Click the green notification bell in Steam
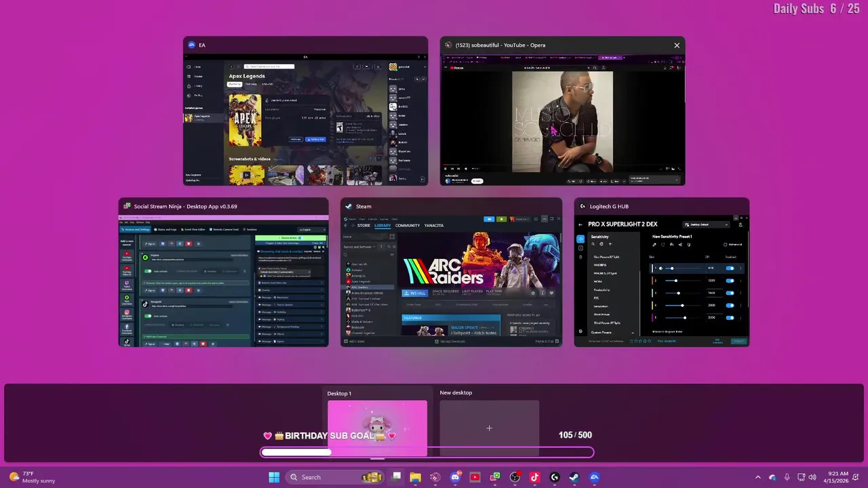The width and height of the screenshot is (868, 488). (x=501, y=219)
